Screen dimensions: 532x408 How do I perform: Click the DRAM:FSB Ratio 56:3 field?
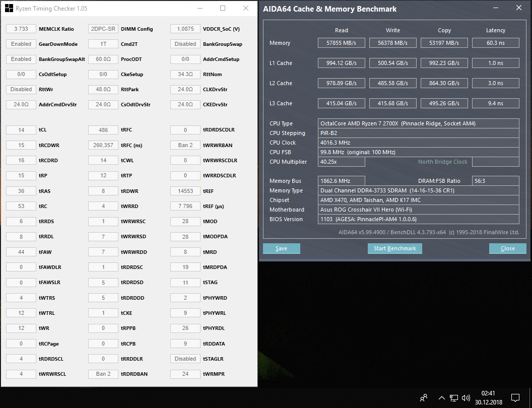(x=496, y=181)
